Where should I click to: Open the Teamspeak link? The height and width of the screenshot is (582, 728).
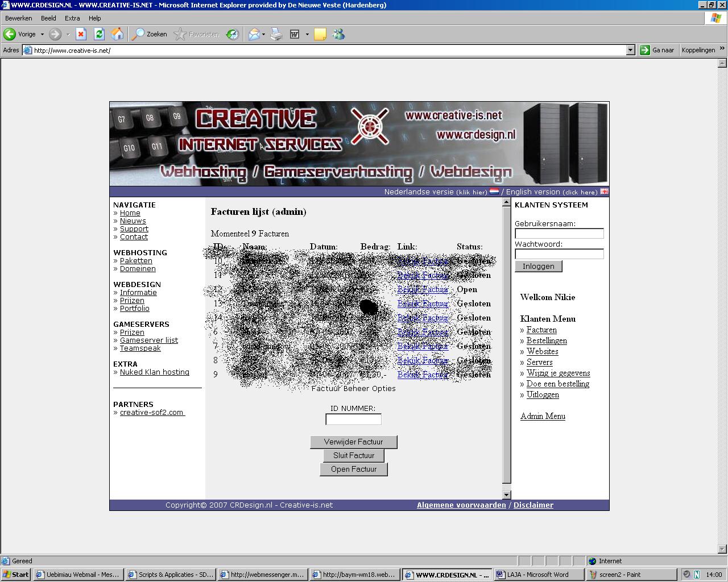click(x=140, y=348)
